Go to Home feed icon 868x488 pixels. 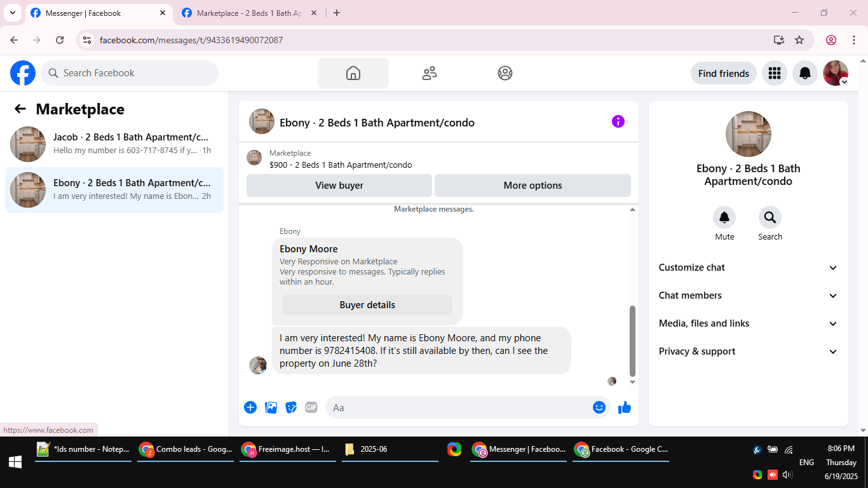click(353, 73)
